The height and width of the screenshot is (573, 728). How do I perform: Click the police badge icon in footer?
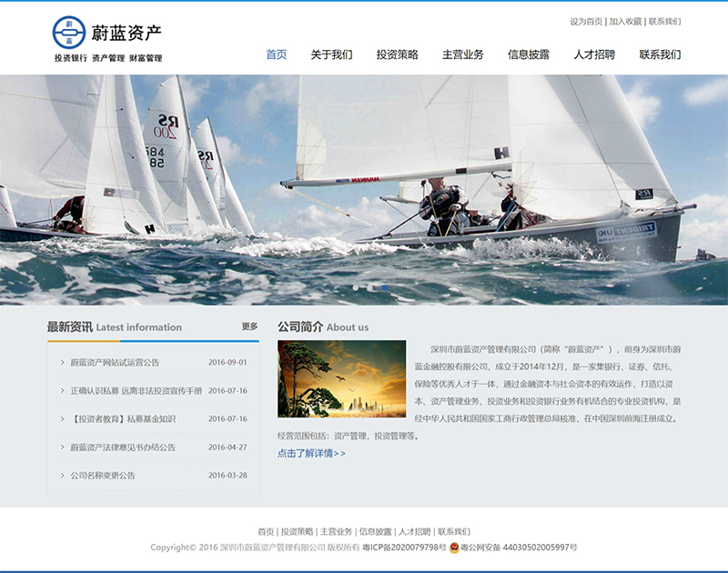(454, 548)
